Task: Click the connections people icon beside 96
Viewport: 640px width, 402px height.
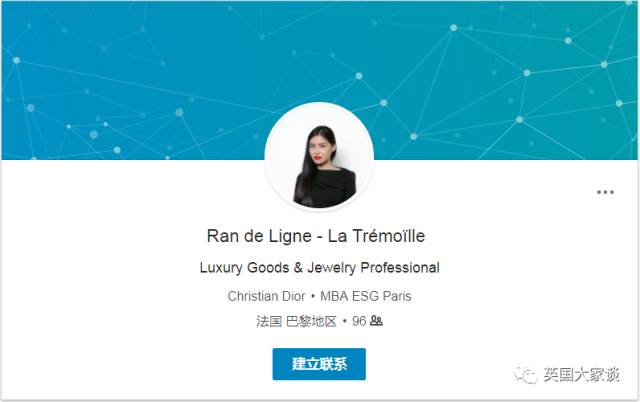Action: (x=376, y=321)
